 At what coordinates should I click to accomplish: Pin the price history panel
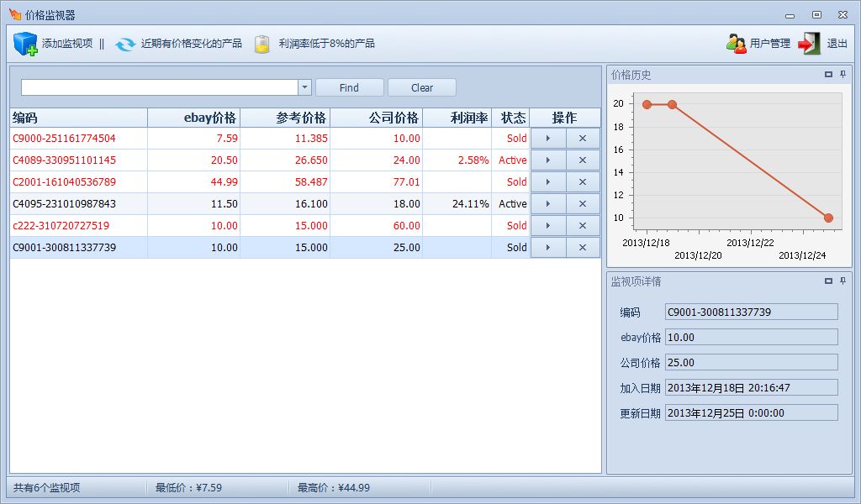843,75
